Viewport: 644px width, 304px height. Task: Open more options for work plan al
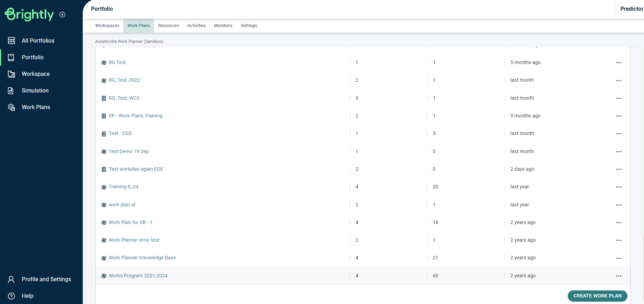(x=619, y=205)
